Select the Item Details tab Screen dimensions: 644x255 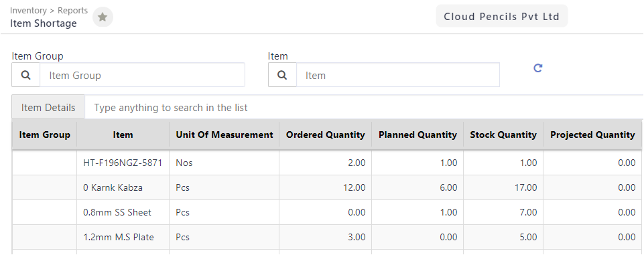[48, 107]
